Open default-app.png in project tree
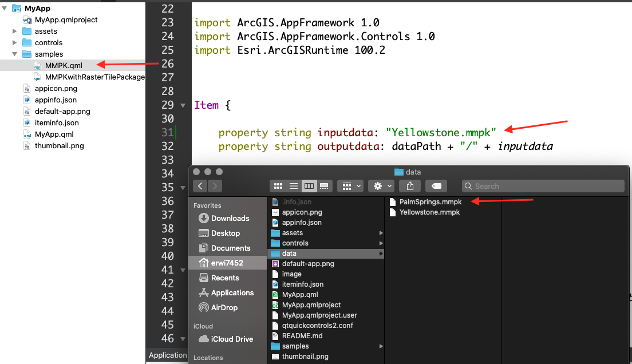 point(57,111)
